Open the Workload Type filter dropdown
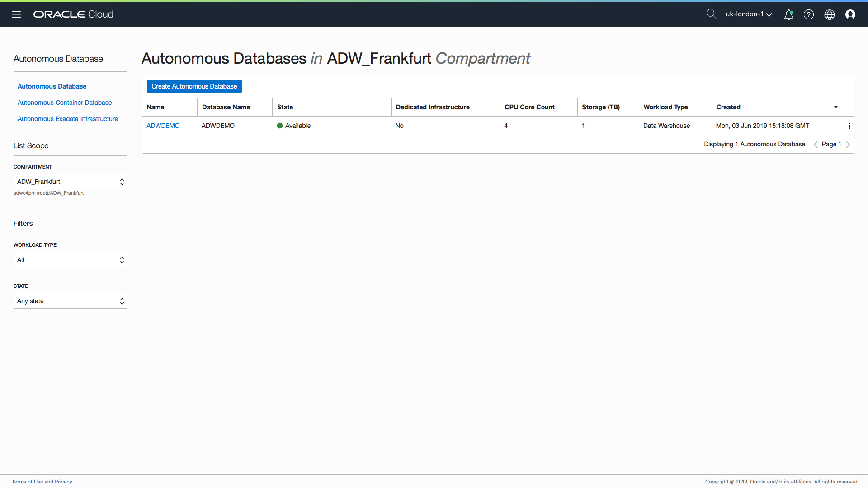Viewport: 868px width, 488px height. pyautogui.click(x=71, y=260)
